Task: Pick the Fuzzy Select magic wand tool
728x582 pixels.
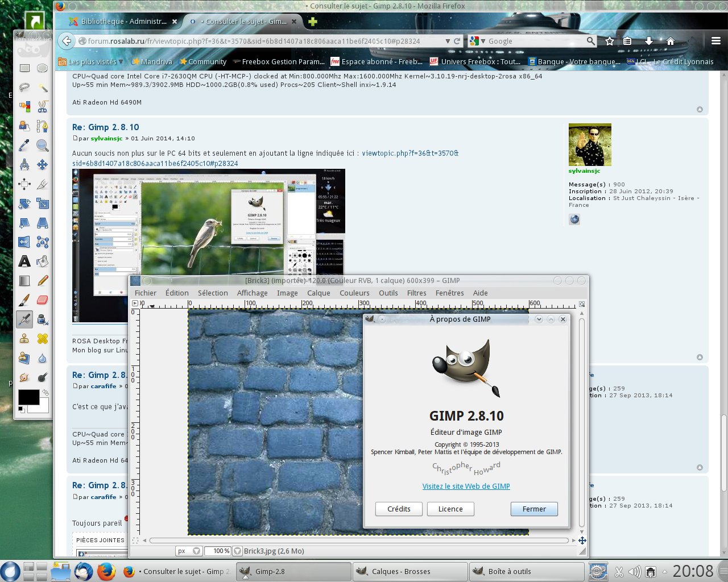Action: pyautogui.click(x=43, y=88)
